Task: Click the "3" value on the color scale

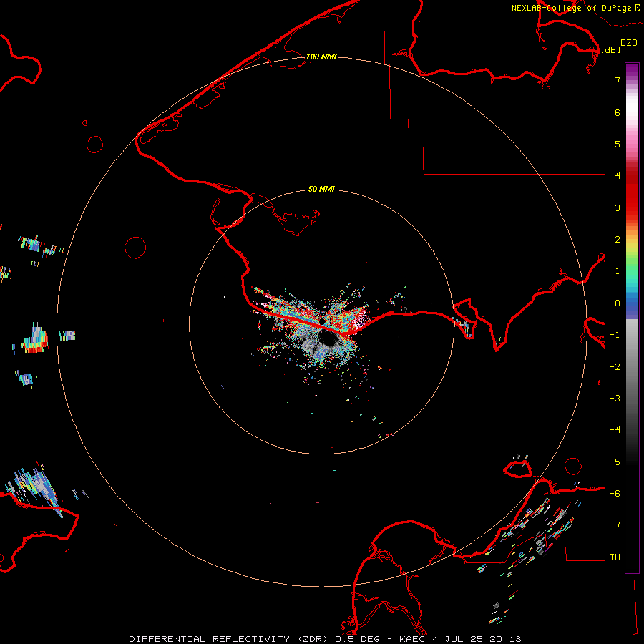Action: click(x=618, y=208)
